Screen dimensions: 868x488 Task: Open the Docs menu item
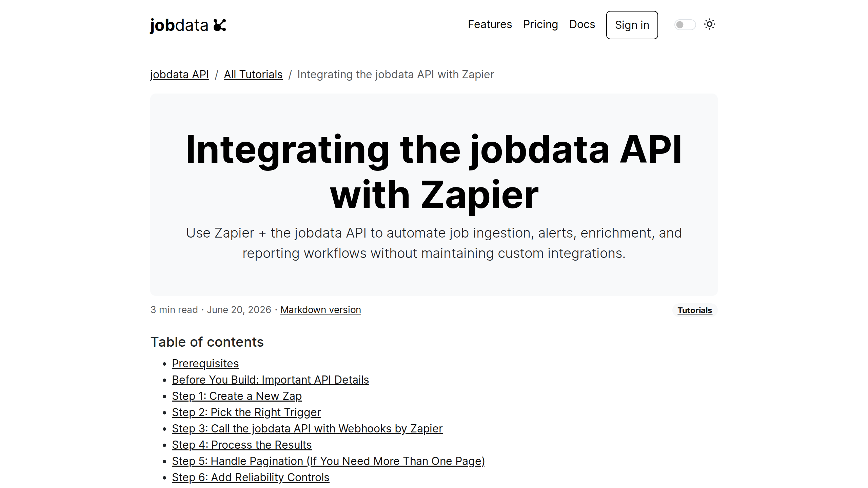coord(582,24)
